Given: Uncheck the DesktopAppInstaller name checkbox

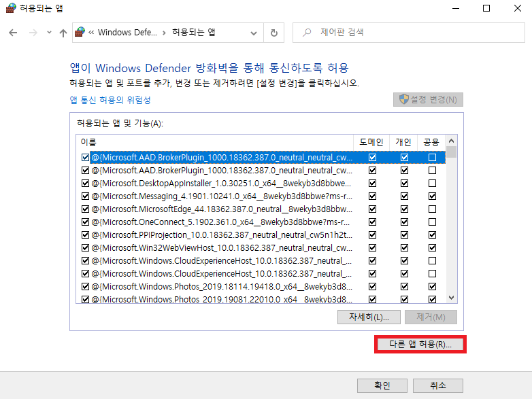Looking at the screenshot, I should (x=85, y=184).
